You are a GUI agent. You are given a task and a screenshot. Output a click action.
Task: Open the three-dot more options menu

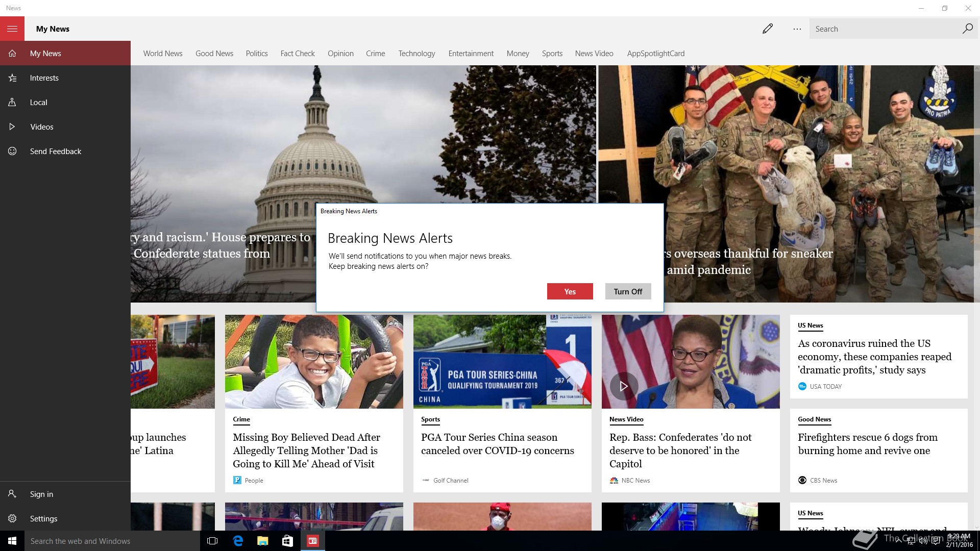797,29
